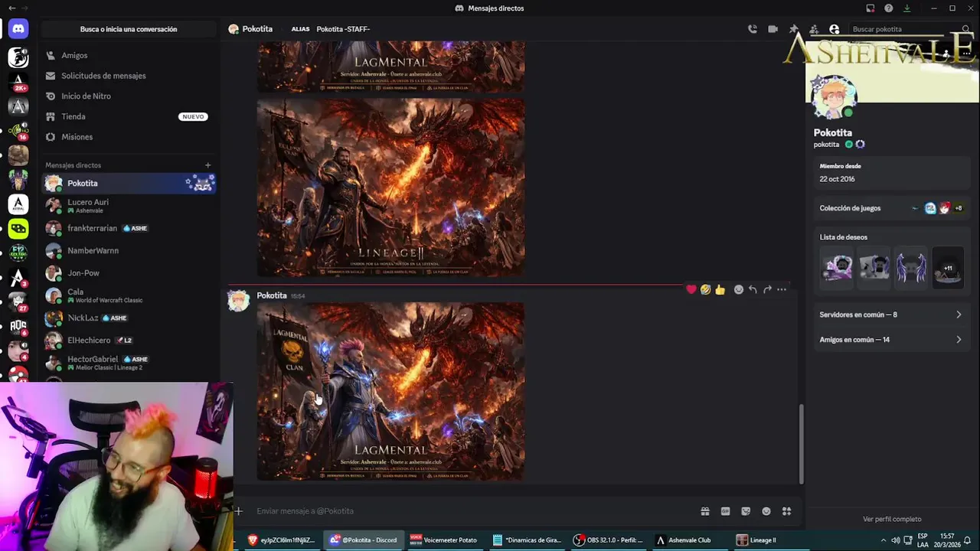Screen dimensions: 980x551
Task: Open Brave browser taskbar window
Action: [x=280, y=540]
